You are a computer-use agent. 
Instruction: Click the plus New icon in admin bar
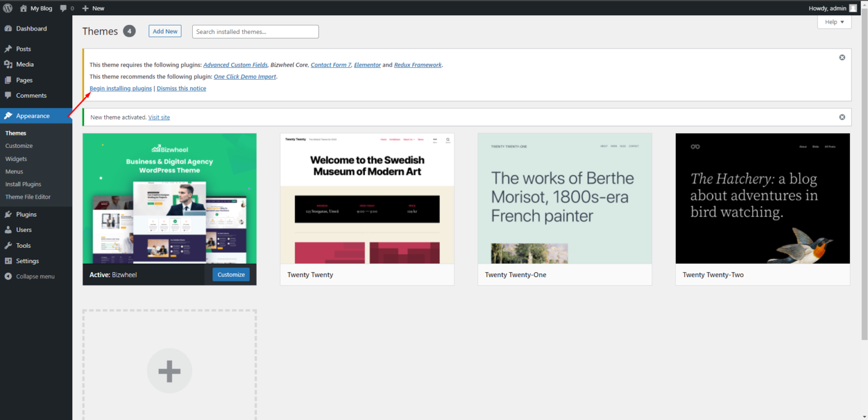pyautogui.click(x=85, y=8)
